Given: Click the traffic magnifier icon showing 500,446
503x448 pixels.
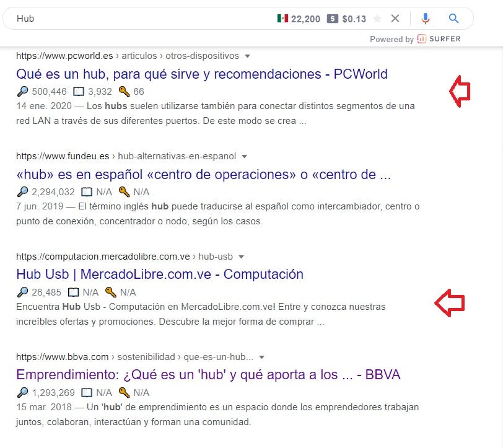Looking at the screenshot, I should 23,92.
